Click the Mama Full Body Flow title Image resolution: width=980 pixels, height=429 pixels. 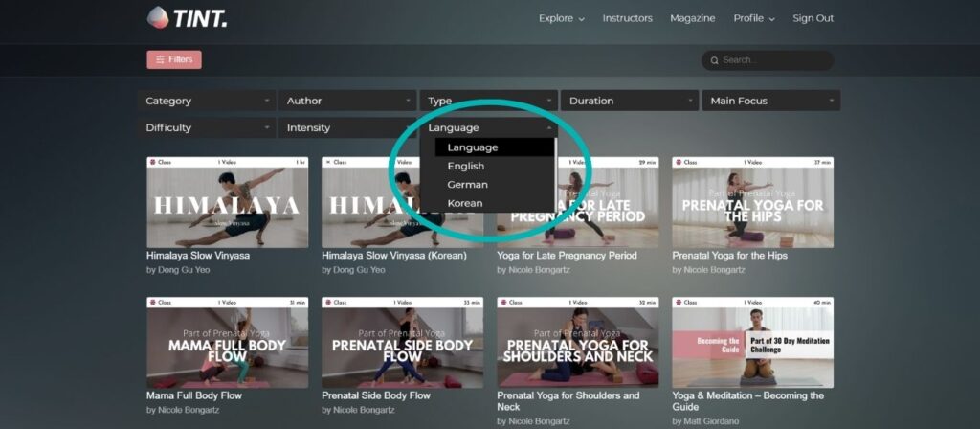pos(194,395)
